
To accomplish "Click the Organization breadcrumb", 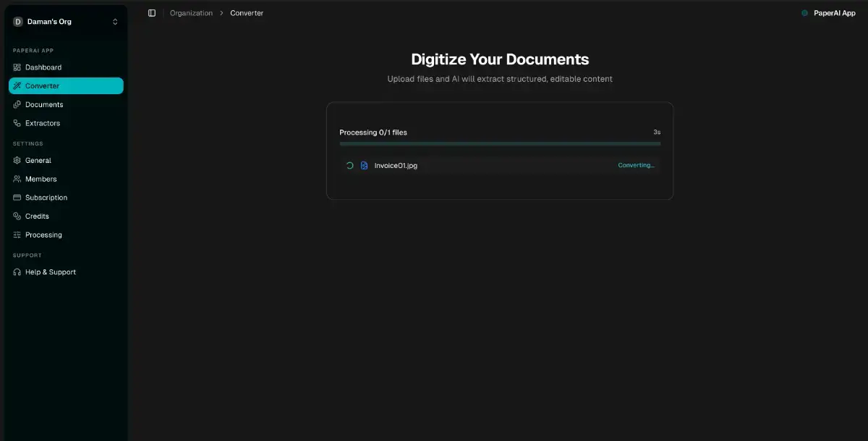I will pos(191,13).
